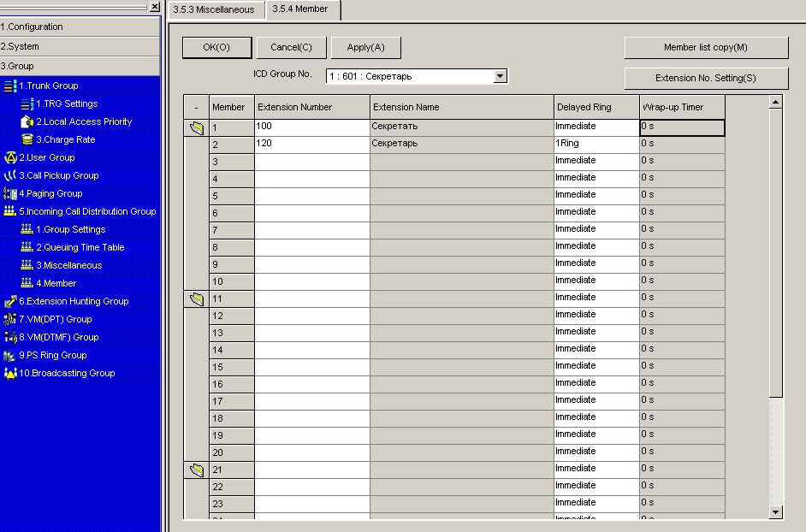Screen dimensions: 806x532
Task: Click the Miscellaneous icon in tree
Action: point(27,265)
